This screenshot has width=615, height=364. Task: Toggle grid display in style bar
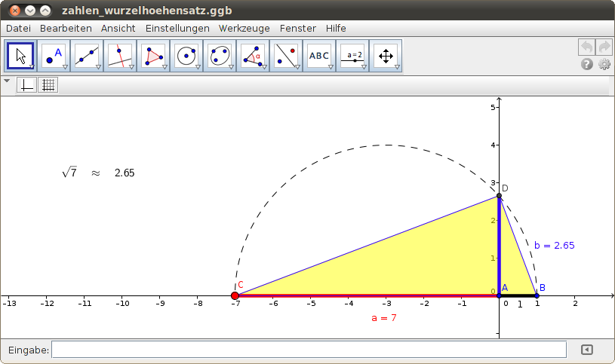pos(48,85)
